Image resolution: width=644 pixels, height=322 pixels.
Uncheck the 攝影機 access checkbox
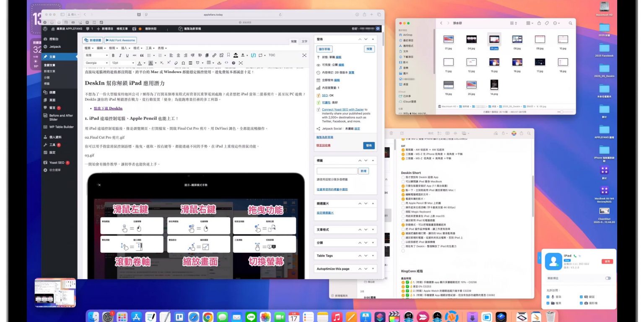tap(581, 303)
